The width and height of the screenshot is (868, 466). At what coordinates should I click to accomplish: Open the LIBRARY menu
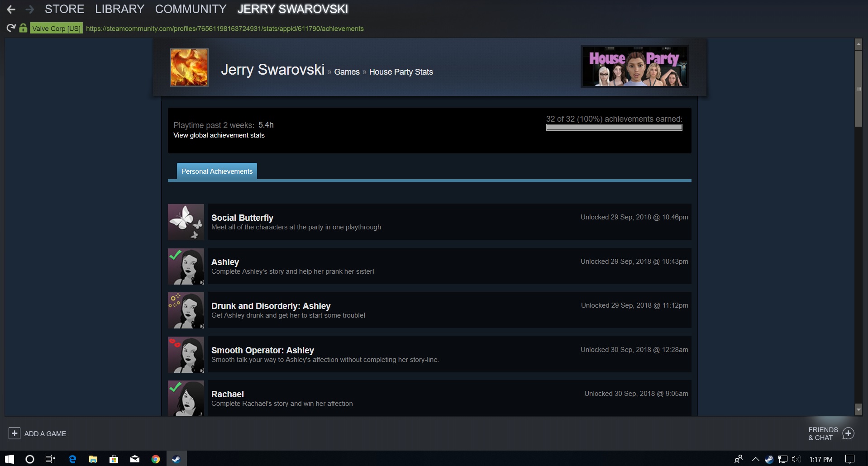coord(119,9)
